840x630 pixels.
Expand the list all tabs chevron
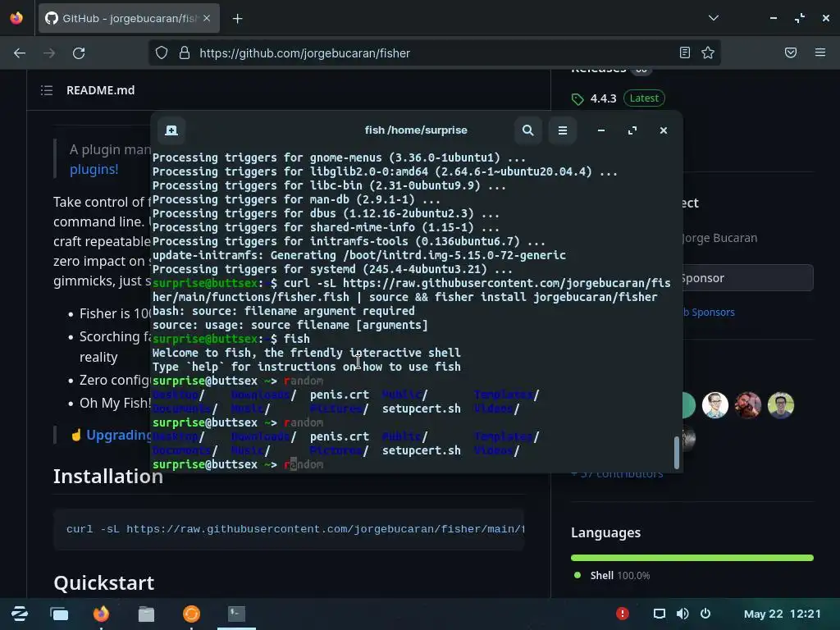coord(713,18)
